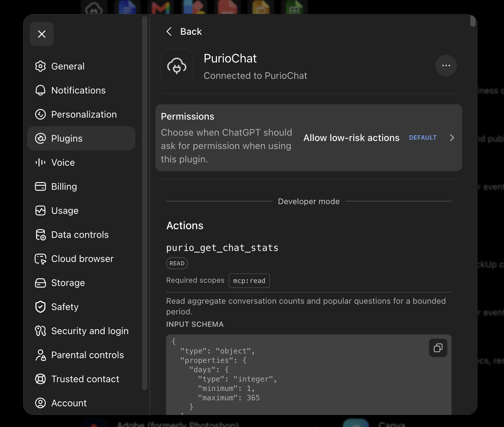Click the Security and login keys icon
504x427 pixels.
pos(40,331)
